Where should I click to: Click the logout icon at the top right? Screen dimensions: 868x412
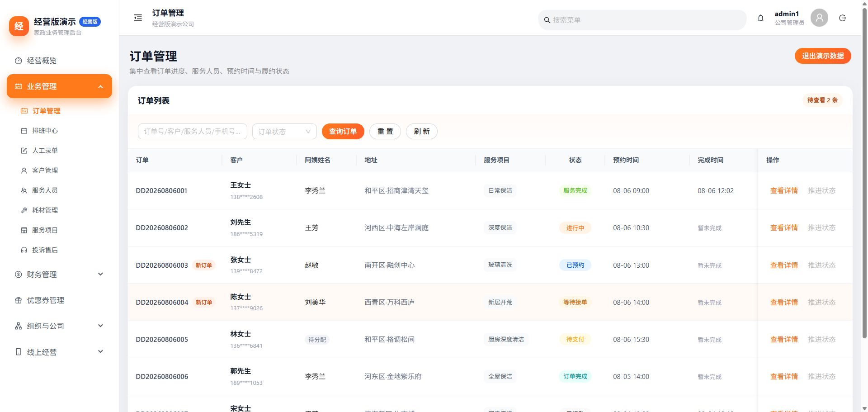click(x=843, y=18)
